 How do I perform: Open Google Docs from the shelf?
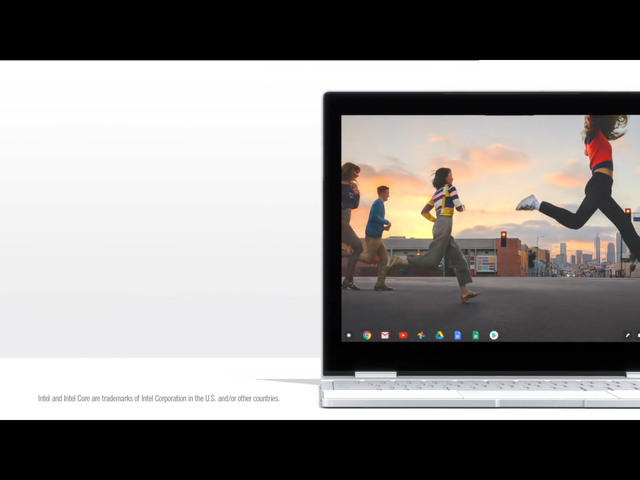click(x=458, y=336)
